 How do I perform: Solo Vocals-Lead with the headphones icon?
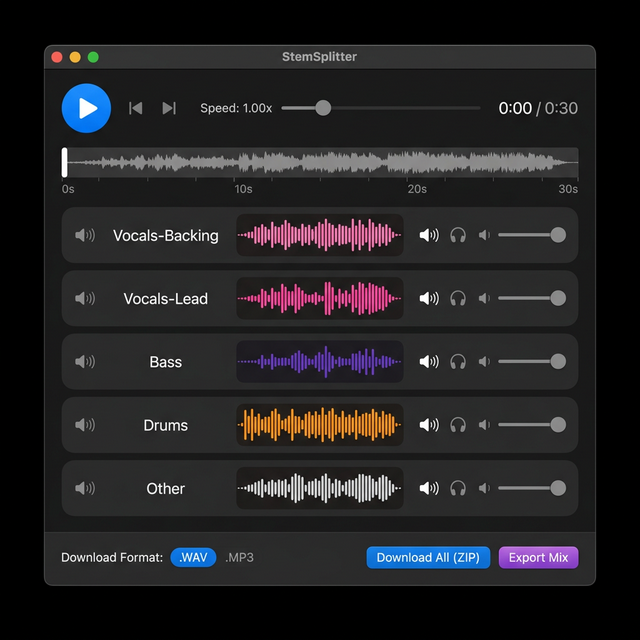[x=458, y=298]
